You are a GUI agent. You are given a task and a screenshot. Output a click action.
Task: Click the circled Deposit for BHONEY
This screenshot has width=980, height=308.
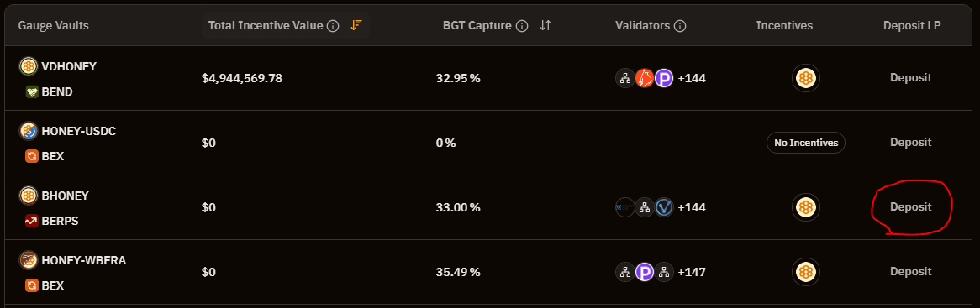[910, 206]
